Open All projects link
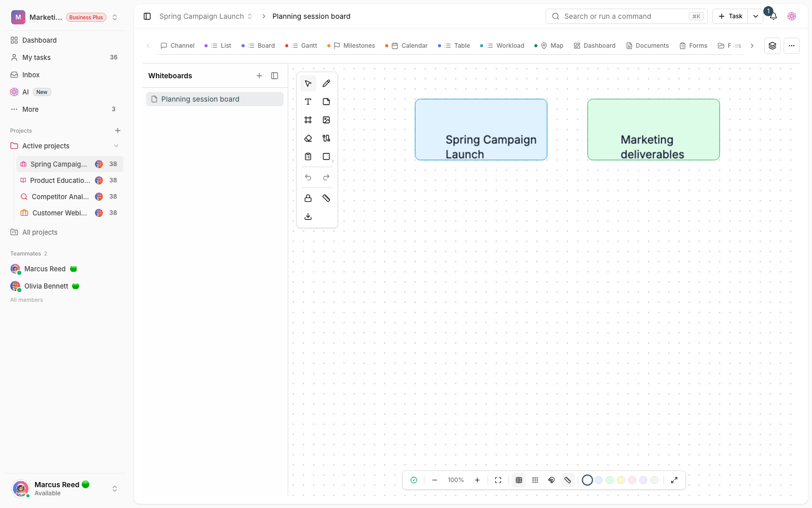812x508 pixels. [x=40, y=232]
